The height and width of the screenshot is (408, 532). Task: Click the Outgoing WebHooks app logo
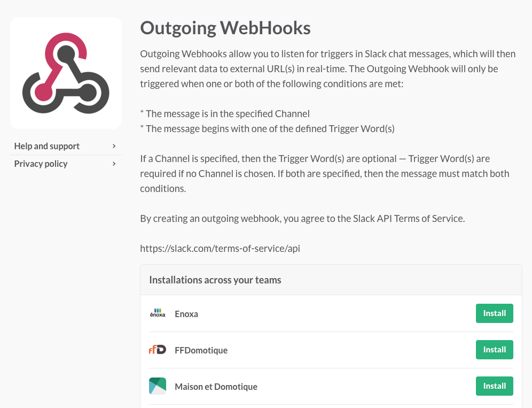click(66, 73)
